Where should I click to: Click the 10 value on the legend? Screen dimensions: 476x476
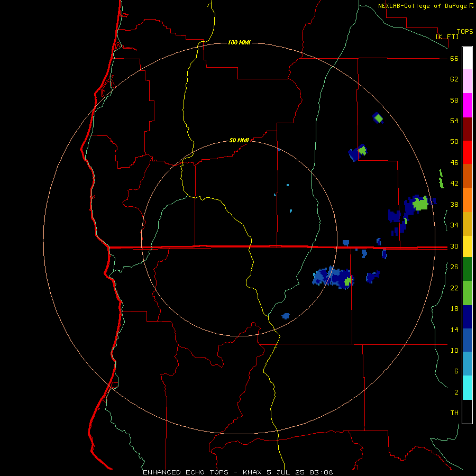[x=454, y=351]
